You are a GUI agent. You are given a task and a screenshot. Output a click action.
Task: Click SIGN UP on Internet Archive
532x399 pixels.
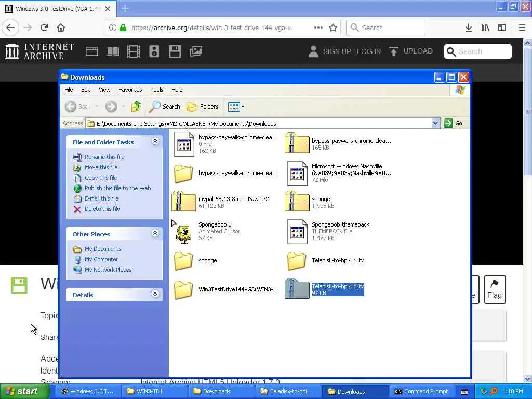tap(337, 51)
